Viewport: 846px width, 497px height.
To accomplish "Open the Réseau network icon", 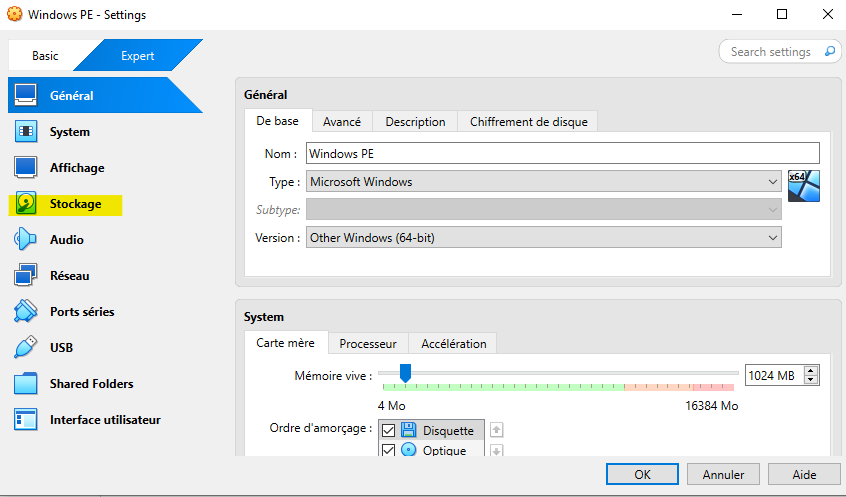I will pyautogui.click(x=26, y=276).
